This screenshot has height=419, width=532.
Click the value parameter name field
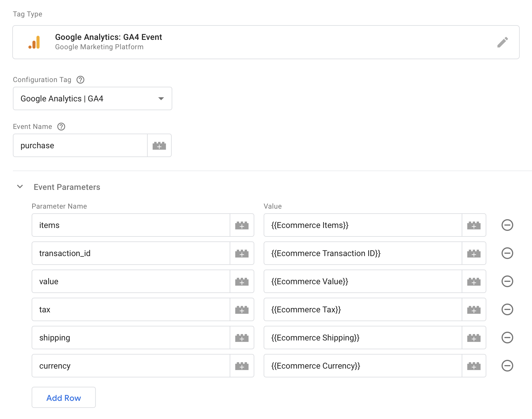131,282
